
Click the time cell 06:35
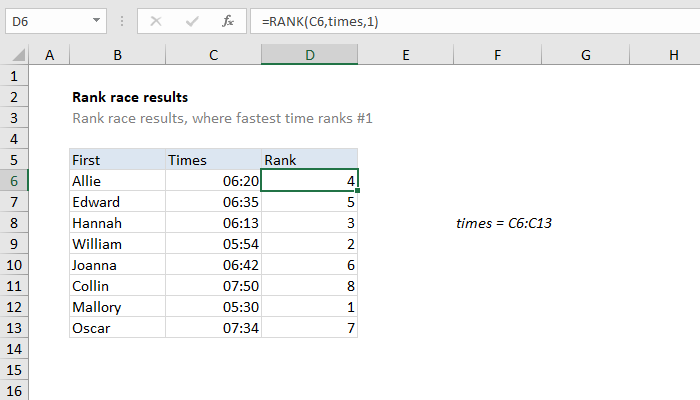click(213, 202)
